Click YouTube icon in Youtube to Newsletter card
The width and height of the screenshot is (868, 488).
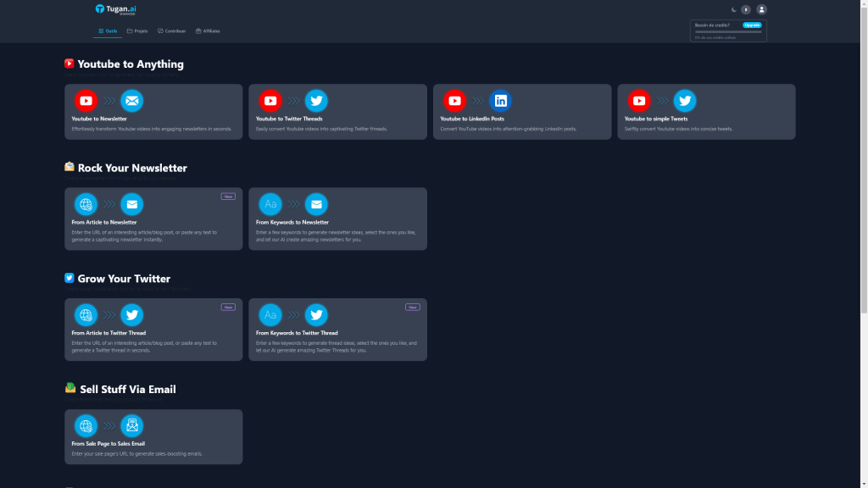(86, 102)
